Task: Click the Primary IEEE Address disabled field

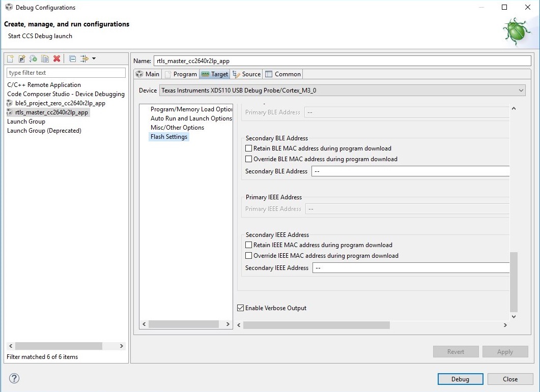Action: (x=407, y=209)
